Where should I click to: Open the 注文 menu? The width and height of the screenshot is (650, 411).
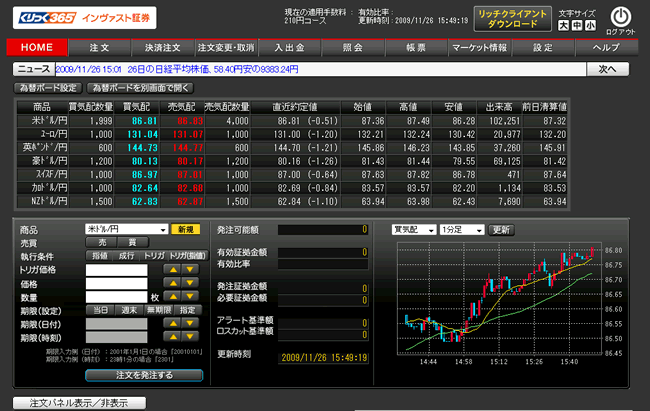(x=99, y=48)
